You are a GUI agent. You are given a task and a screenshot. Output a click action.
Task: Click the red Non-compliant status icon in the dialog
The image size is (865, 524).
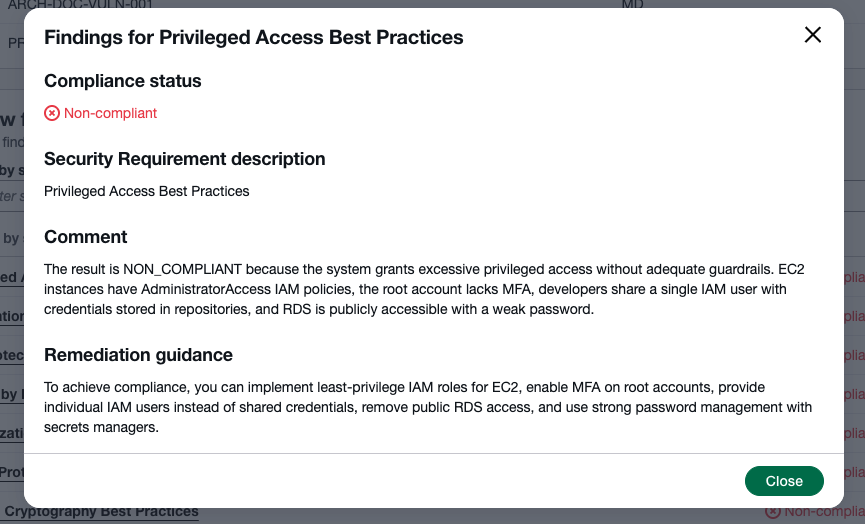coord(52,113)
